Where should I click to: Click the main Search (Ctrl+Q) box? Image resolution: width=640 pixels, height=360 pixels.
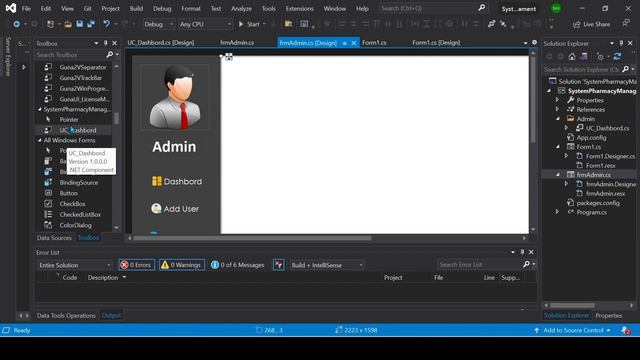pos(432,8)
